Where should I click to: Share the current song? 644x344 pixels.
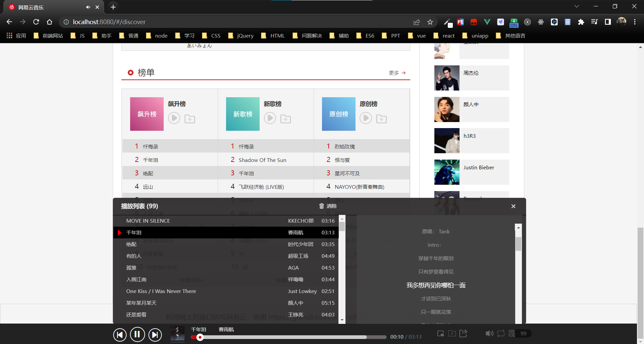pyautogui.click(x=463, y=333)
